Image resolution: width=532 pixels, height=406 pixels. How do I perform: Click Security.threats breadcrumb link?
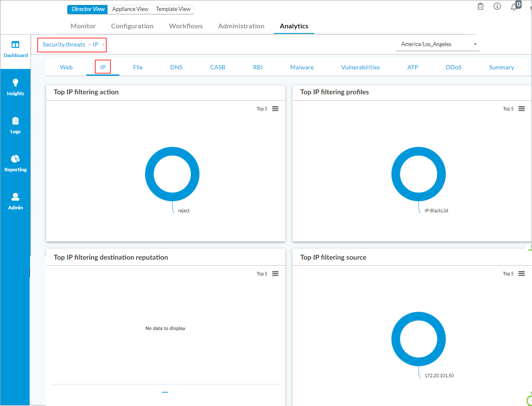point(64,44)
